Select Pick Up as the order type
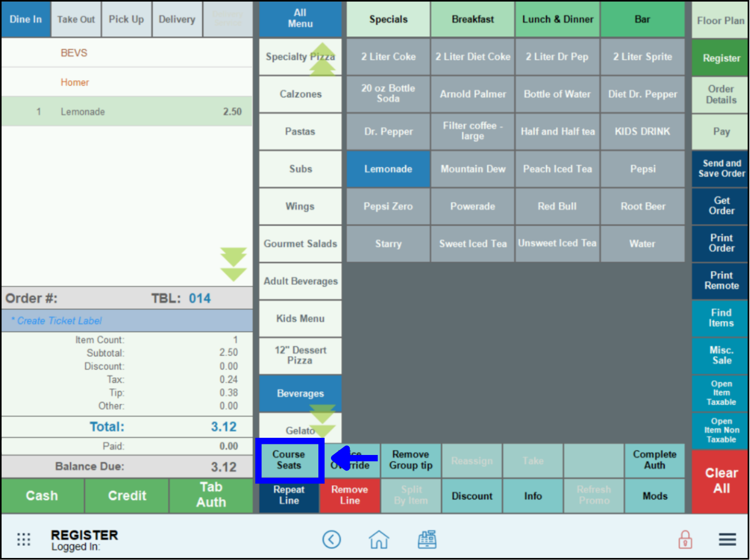The image size is (750, 560). (126, 19)
